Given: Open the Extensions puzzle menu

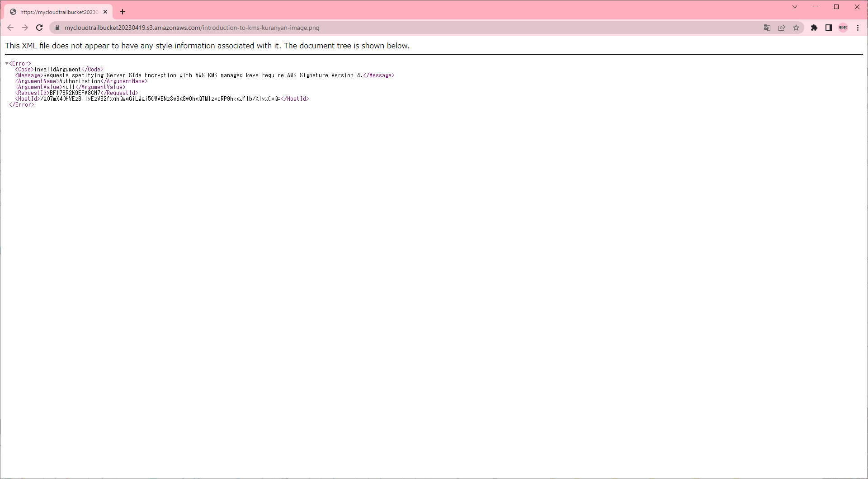Looking at the screenshot, I should 814,28.
